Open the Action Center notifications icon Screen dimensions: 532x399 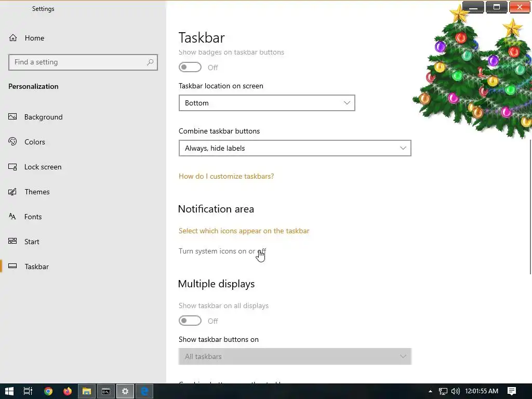pos(512,391)
